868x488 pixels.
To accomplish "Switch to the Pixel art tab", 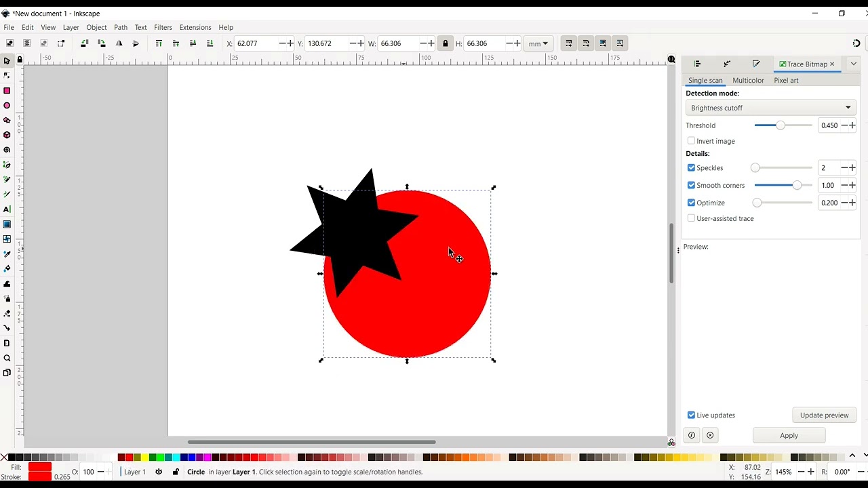I will pos(786,80).
